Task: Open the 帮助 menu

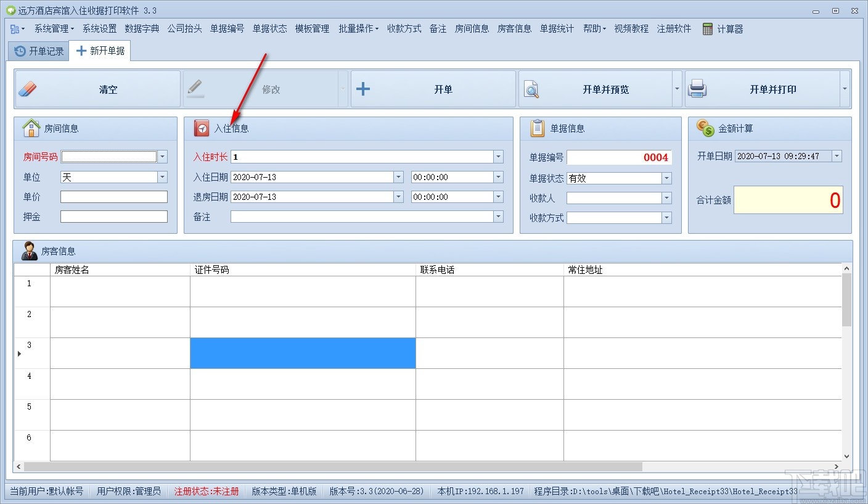Action: point(594,29)
